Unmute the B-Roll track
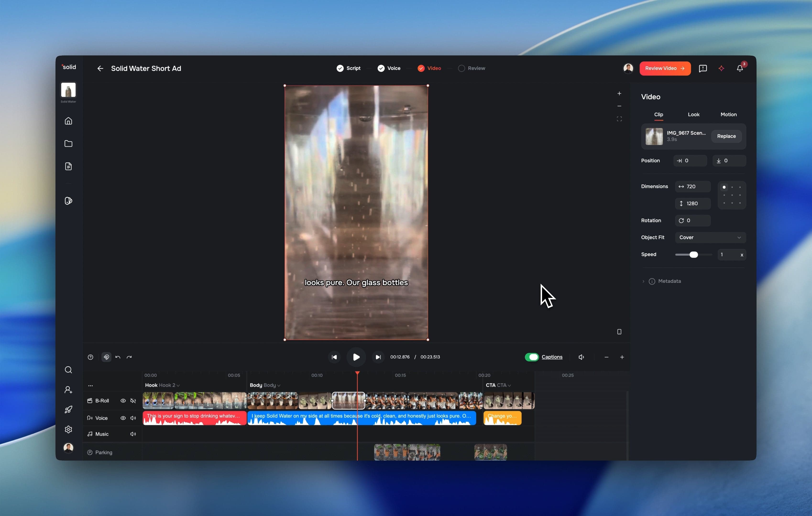The height and width of the screenshot is (516, 812). pyautogui.click(x=133, y=401)
